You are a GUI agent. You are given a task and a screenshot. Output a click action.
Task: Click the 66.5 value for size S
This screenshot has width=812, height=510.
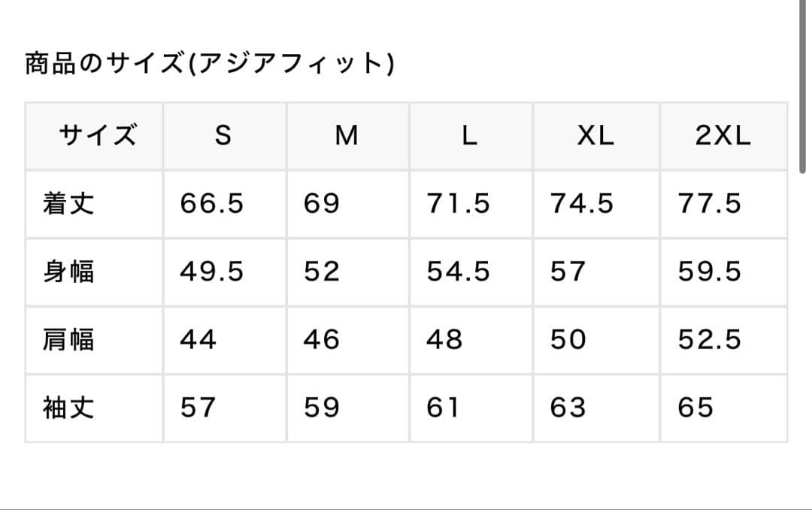click(211, 204)
